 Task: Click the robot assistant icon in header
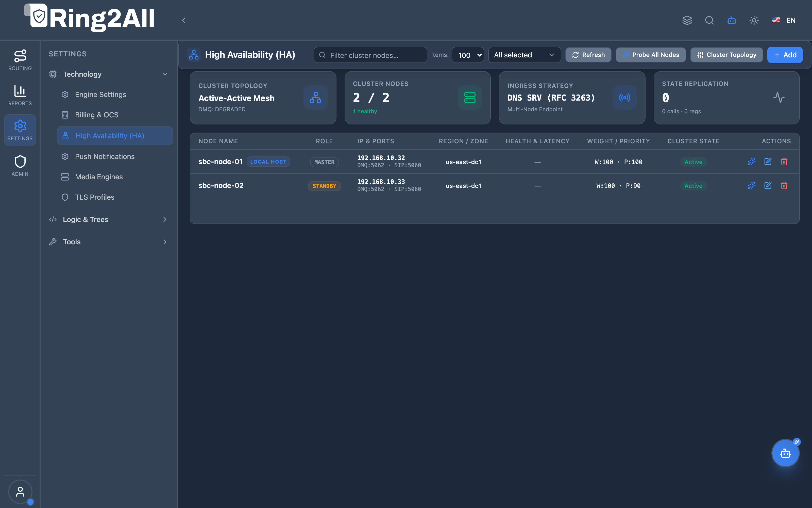click(x=732, y=21)
